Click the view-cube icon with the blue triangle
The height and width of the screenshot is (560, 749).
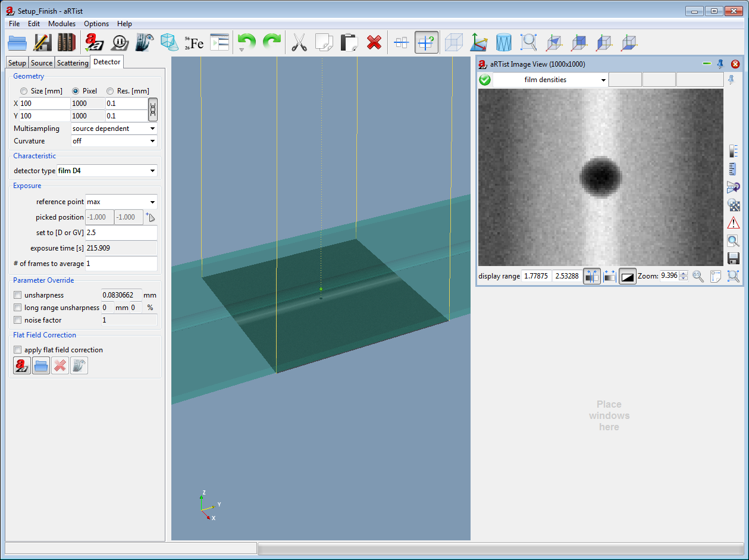[x=554, y=43]
